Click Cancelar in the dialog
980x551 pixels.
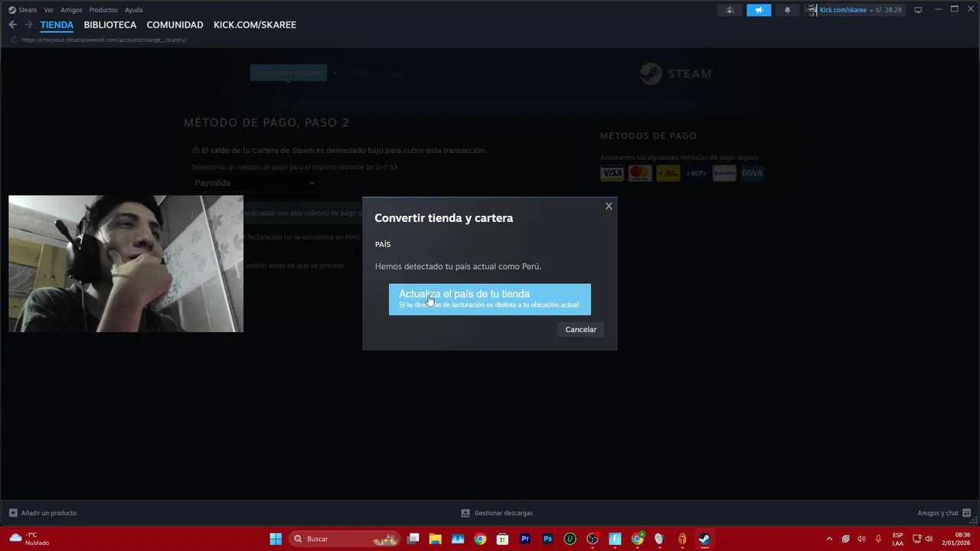point(580,329)
